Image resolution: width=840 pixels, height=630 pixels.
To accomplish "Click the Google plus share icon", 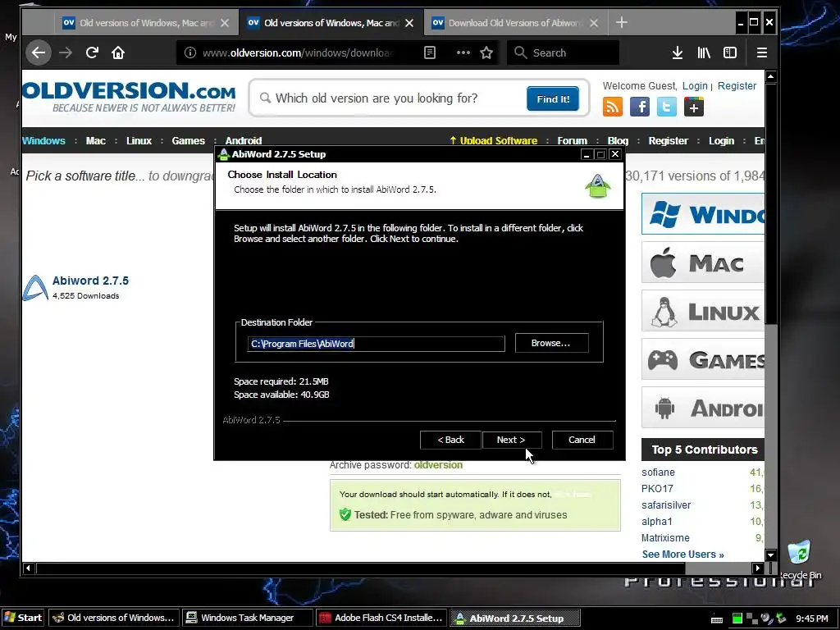I will tap(694, 107).
